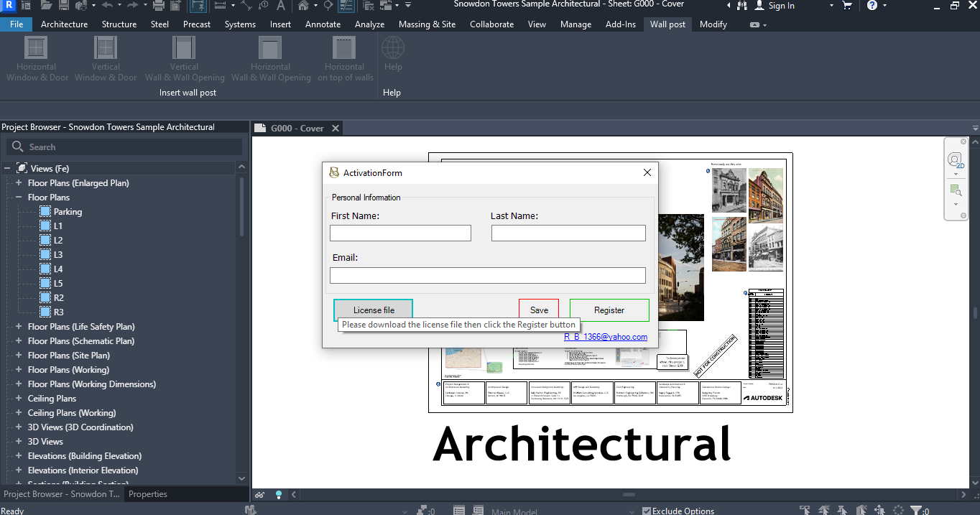Click the Undo arrow icon
The width and height of the screenshot is (980, 515).
coord(107,6)
